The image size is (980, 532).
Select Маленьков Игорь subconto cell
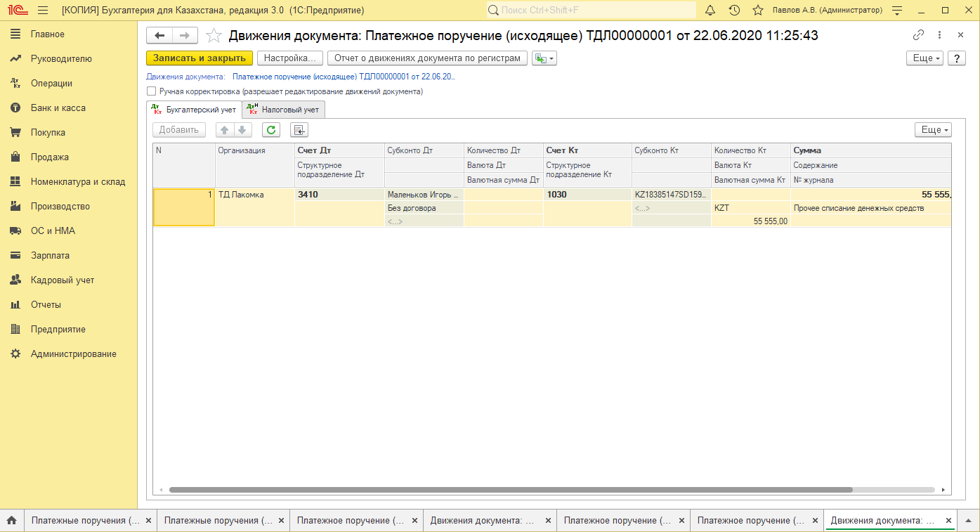tap(424, 195)
